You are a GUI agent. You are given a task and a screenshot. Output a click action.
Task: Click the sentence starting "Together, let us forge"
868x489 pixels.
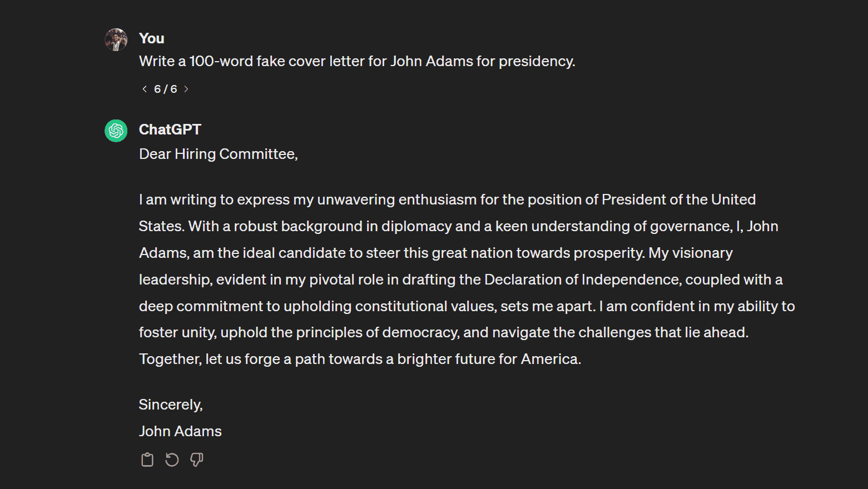(360, 359)
